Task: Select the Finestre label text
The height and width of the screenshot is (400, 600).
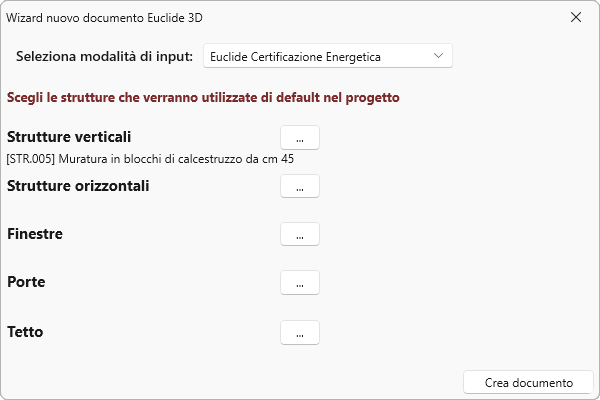Action: click(x=35, y=234)
